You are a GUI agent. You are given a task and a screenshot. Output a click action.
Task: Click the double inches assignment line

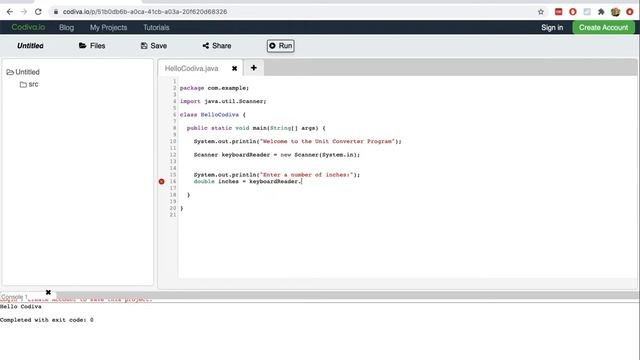[x=248, y=181]
